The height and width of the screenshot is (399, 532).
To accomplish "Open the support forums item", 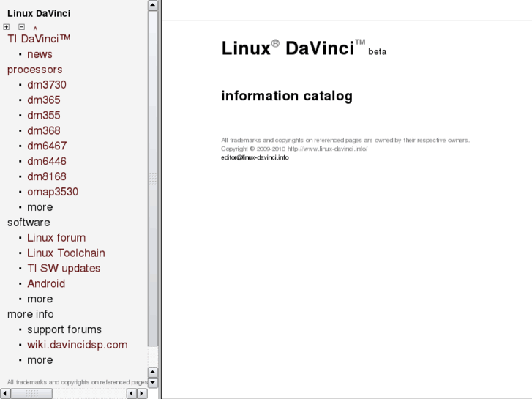I will click(x=64, y=329).
